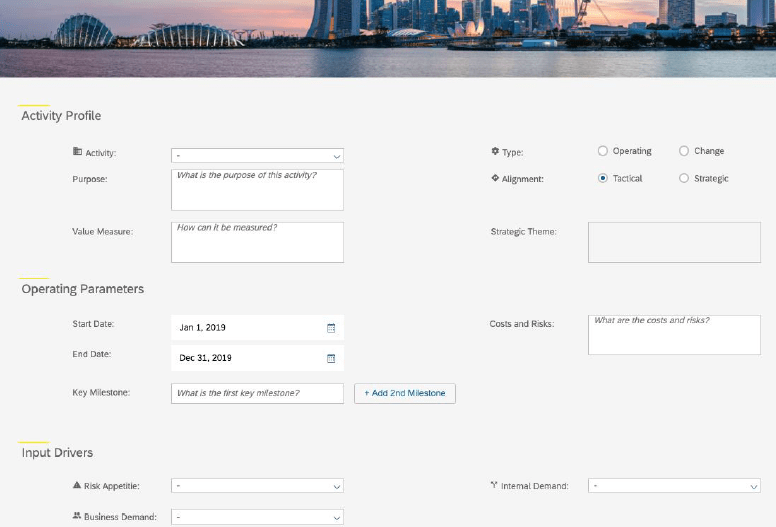Open the Start Date calendar picker icon
The width and height of the screenshot is (776, 527).
click(331, 328)
